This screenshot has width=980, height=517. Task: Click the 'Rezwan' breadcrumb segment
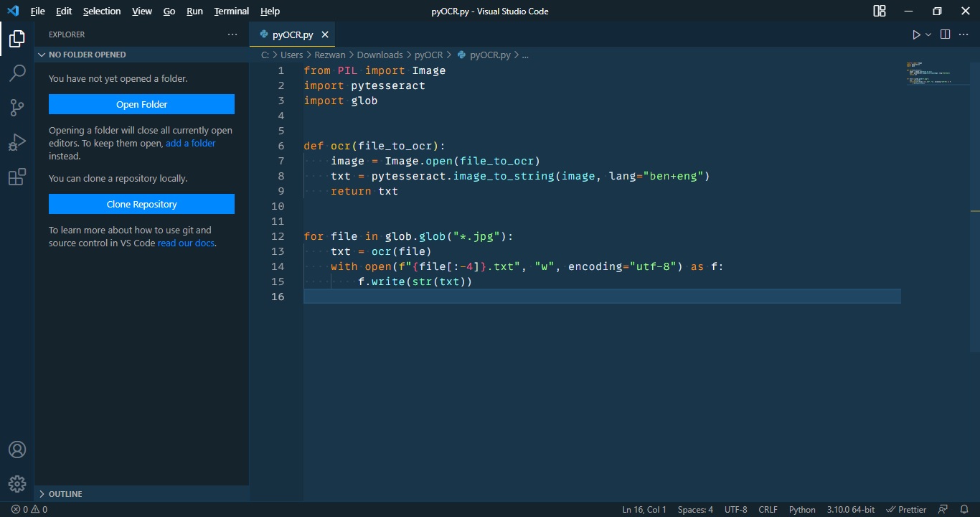pyautogui.click(x=330, y=55)
